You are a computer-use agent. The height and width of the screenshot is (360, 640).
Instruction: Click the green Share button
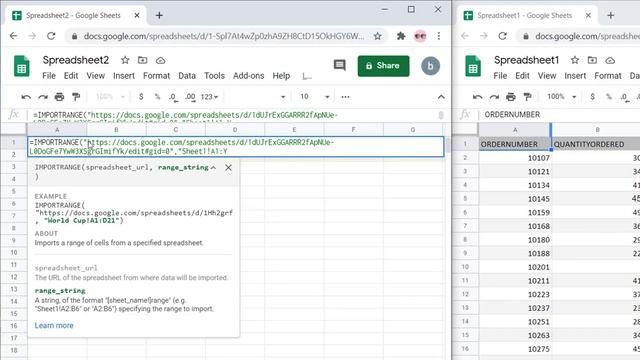click(x=383, y=66)
